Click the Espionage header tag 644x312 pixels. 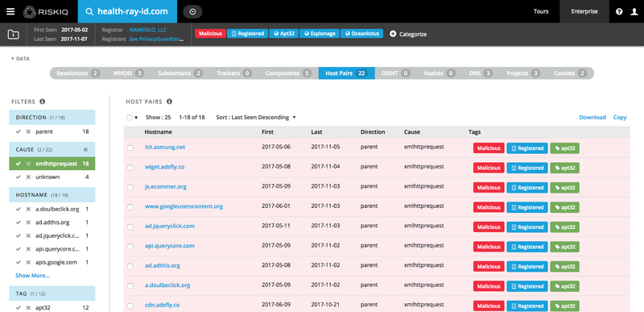[320, 34]
